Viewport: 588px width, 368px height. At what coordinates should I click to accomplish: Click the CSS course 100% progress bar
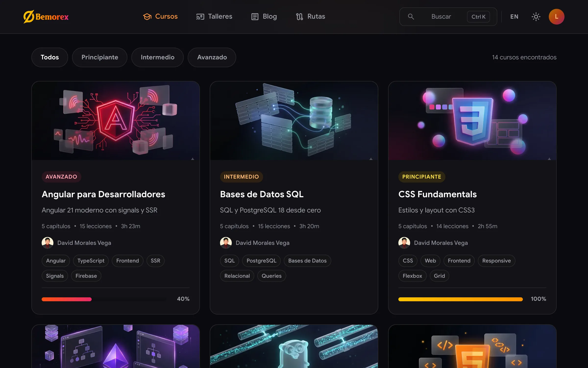coord(461,299)
